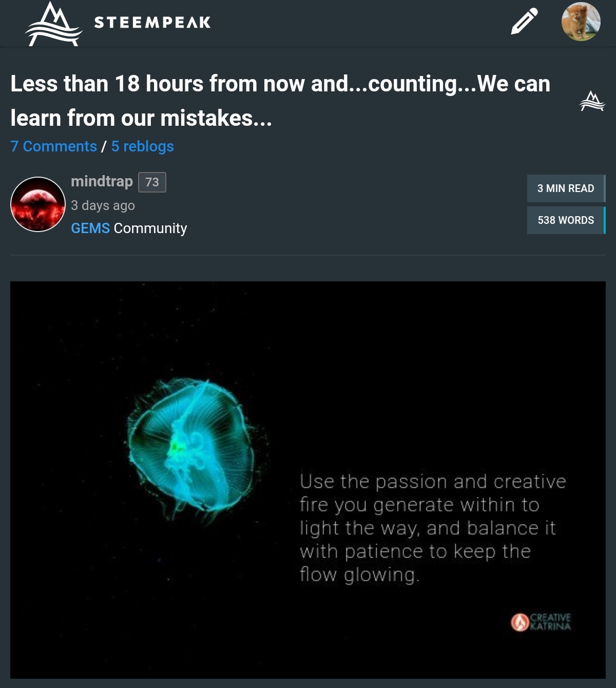Click the 538 WORDS badge
This screenshot has height=688, width=616.
tap(566, 220)
